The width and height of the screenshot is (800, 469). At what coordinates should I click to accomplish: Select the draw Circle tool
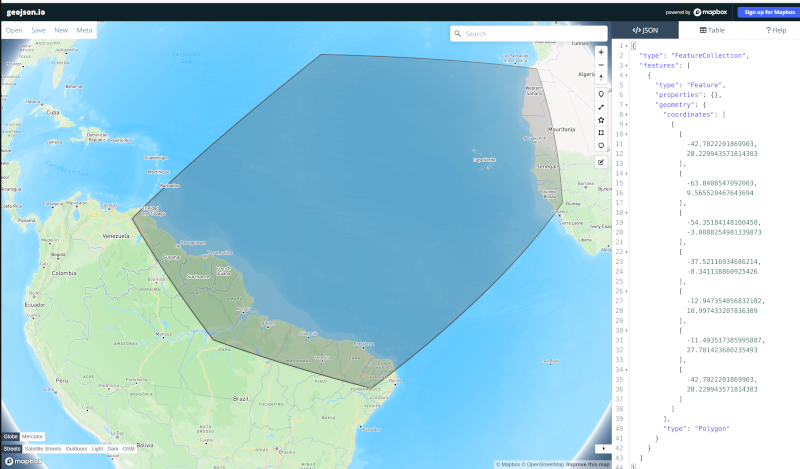coord(601,145)
